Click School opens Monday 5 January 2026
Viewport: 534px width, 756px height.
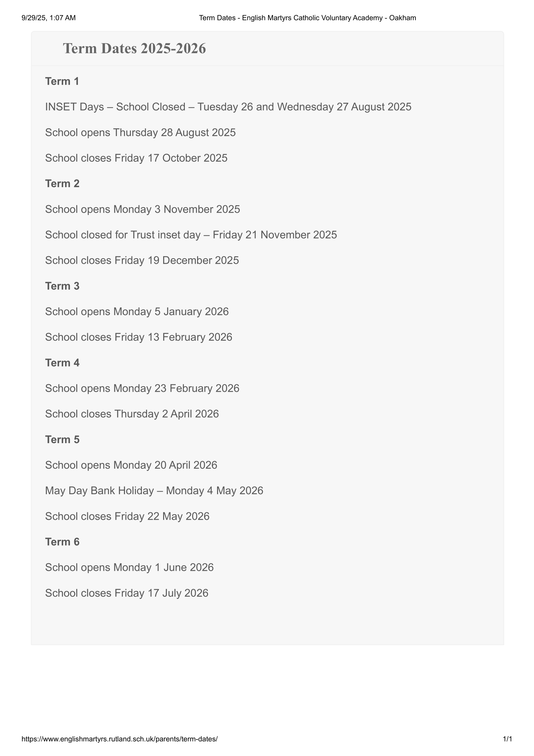coord(137,312)
